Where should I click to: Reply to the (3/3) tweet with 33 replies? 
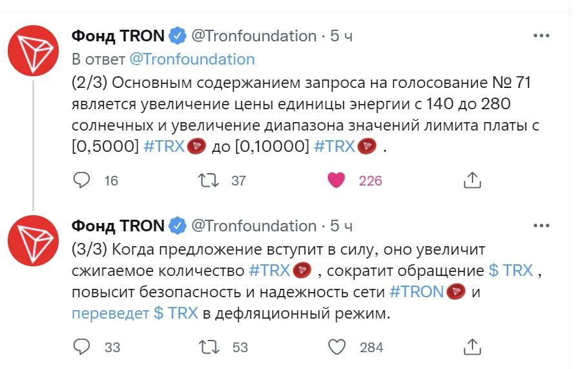[81, 347]
